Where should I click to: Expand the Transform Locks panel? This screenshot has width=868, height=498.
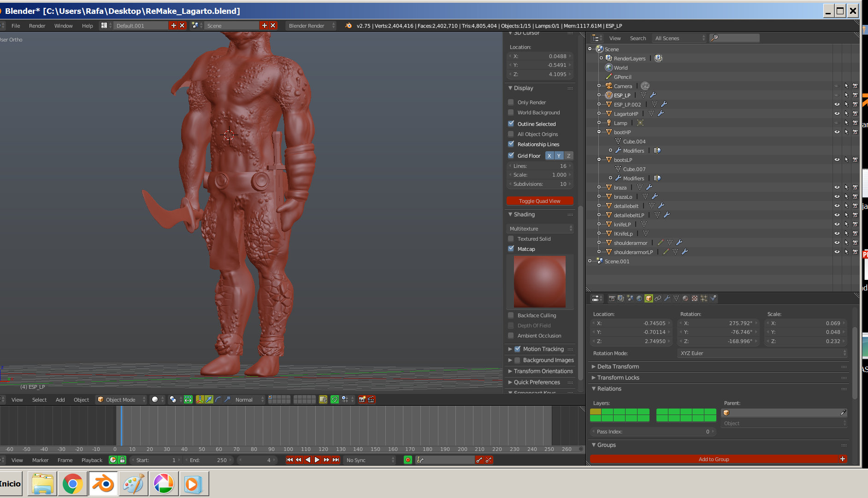pyautogui.click(x=618, y=377)
